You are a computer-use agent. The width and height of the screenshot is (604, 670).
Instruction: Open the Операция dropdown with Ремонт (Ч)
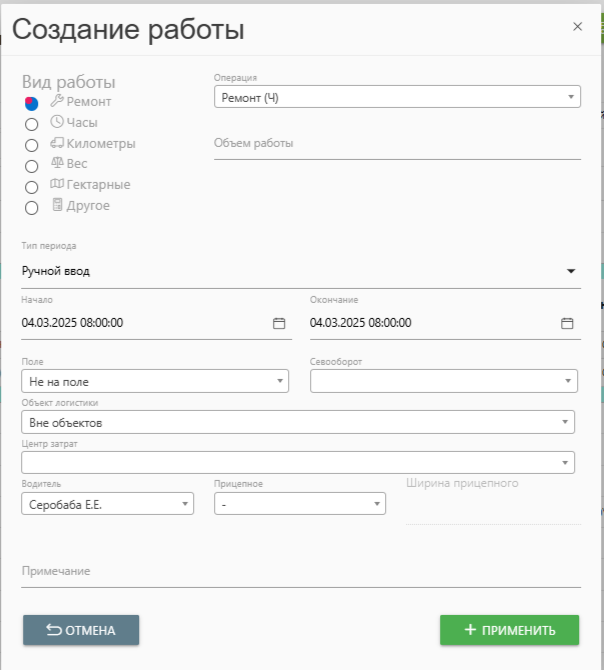tap(397, 97)
